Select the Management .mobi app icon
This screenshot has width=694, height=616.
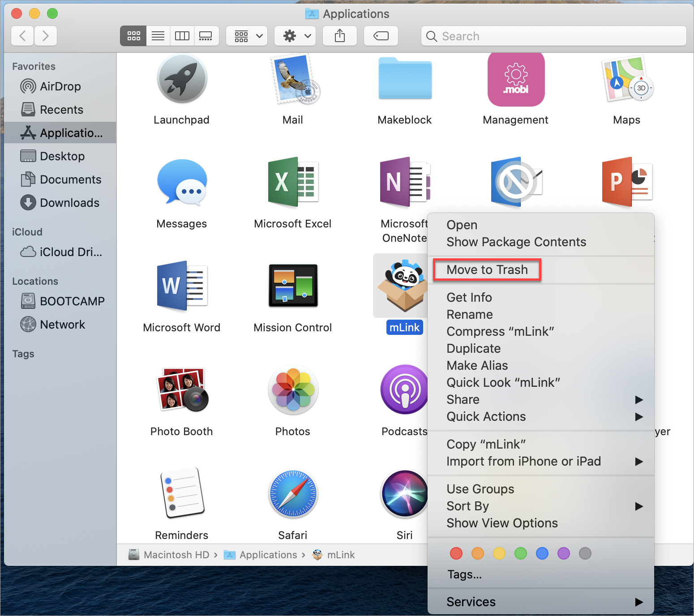(x=516, y=79)
